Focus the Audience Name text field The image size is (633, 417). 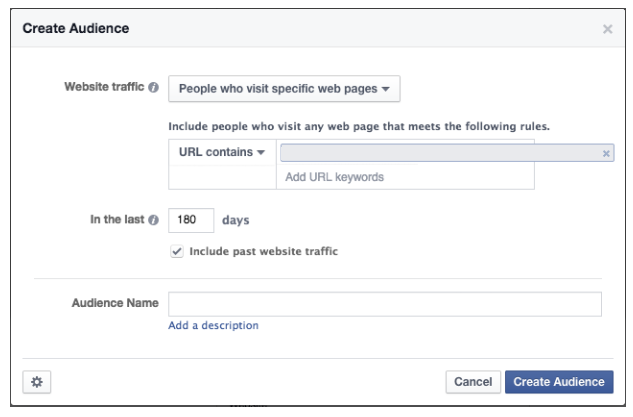point(384,303)
